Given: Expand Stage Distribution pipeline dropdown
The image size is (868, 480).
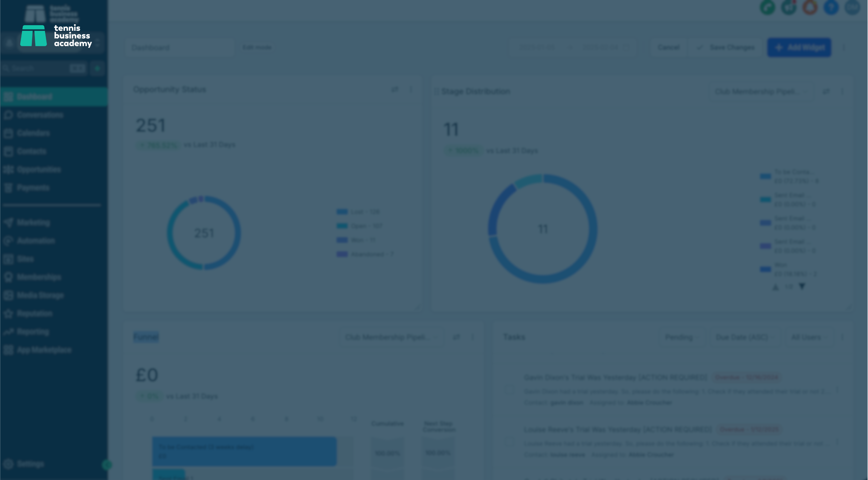Looking at the screenshot, I should click(x=760, y=92).
